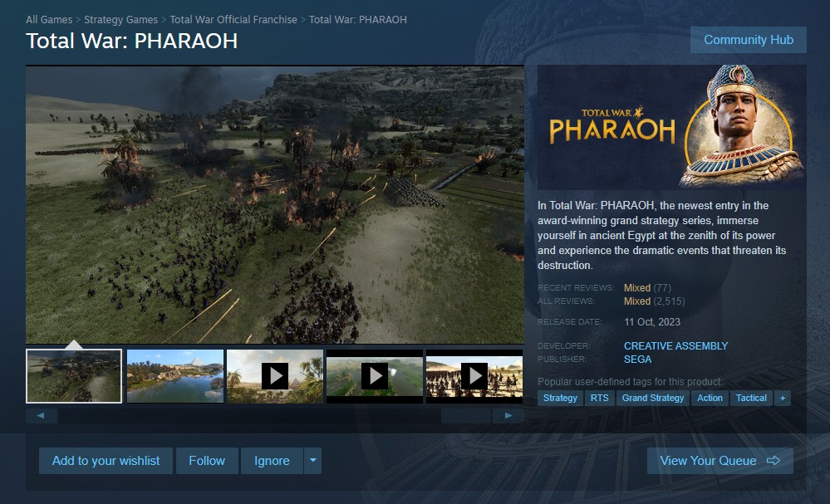The height and width of the screenshot is (504, 830).
Task: Select the Grand Strategy tag
Action: pos(653,399)
